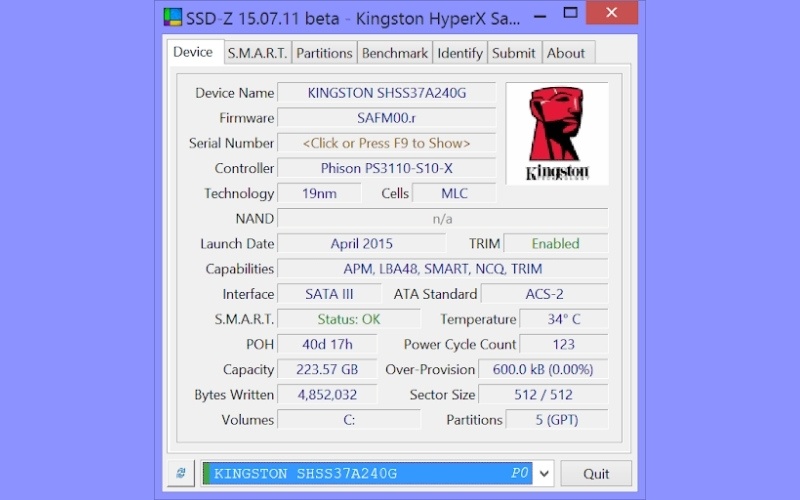Click the S.M.A.R.T. Status: OK field

[348, 319]
